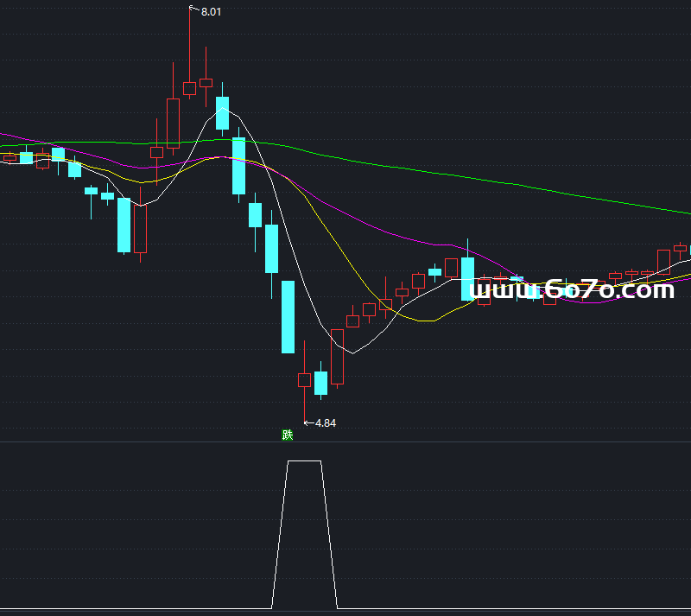Select the 8.01 high price label
Screen dimensions: 691x616
[x=211, y=12]
